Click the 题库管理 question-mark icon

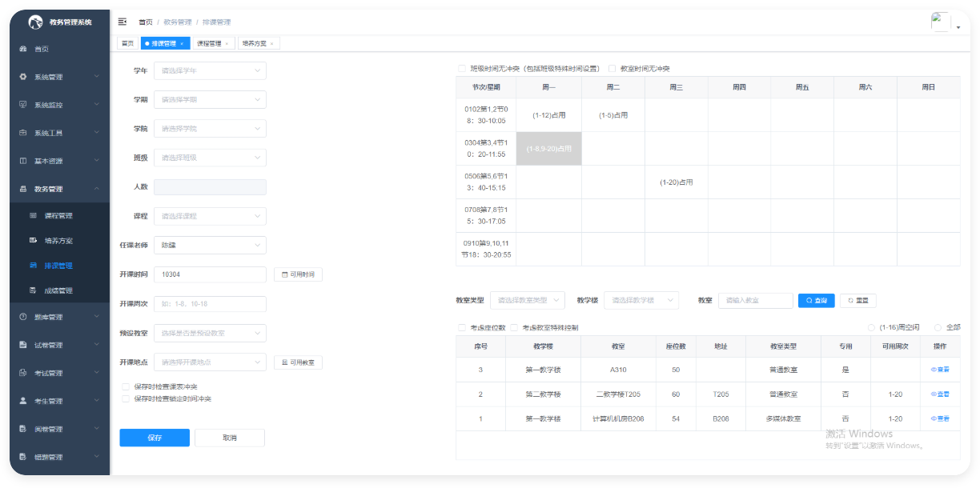click(22, 317)
